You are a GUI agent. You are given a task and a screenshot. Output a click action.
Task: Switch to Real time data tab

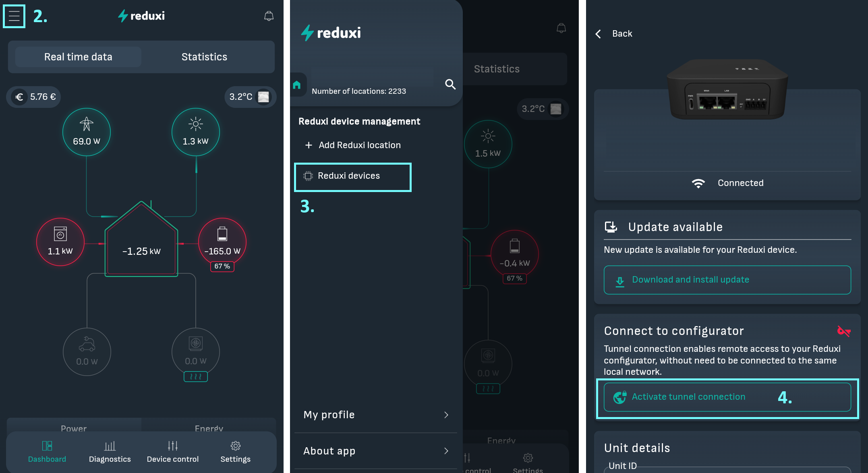click(78, 57)
